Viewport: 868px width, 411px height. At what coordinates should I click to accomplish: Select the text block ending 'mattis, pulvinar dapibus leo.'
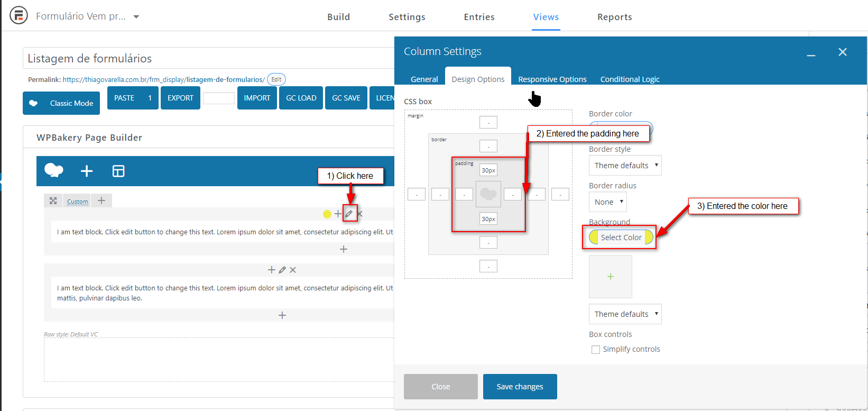[x=223, y=293]
